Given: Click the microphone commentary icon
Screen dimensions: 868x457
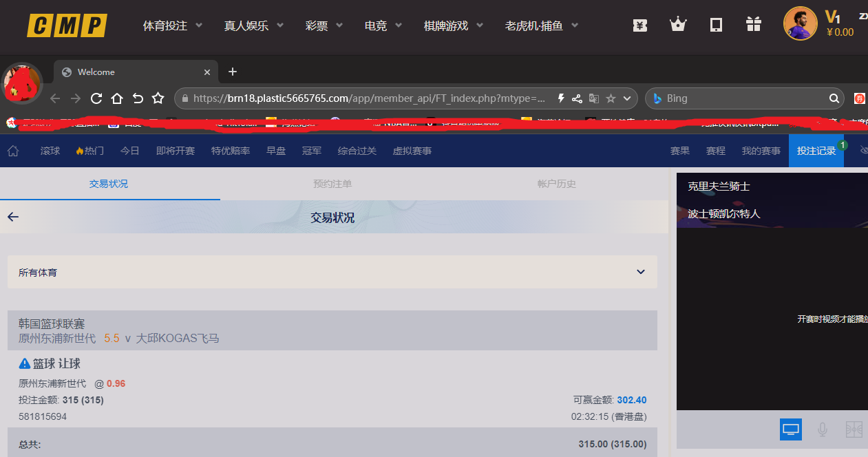Looking at the screenshot, I should [x=822, y=429].
